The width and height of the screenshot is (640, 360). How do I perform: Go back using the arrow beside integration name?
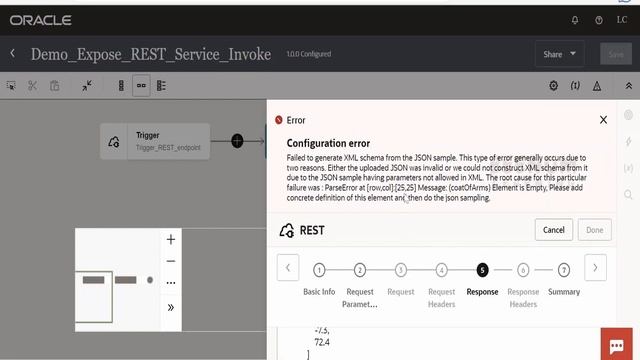tap(13, 53)
